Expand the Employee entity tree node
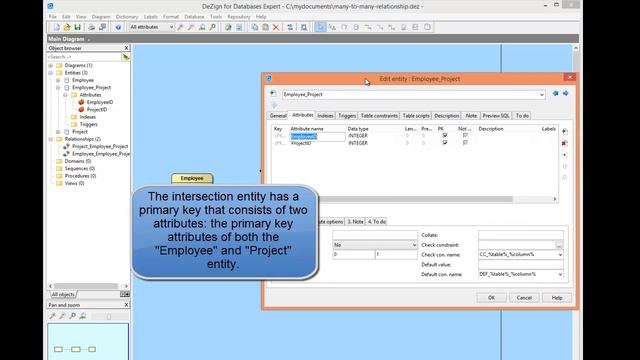640x360 pixels. coord(58,80)
